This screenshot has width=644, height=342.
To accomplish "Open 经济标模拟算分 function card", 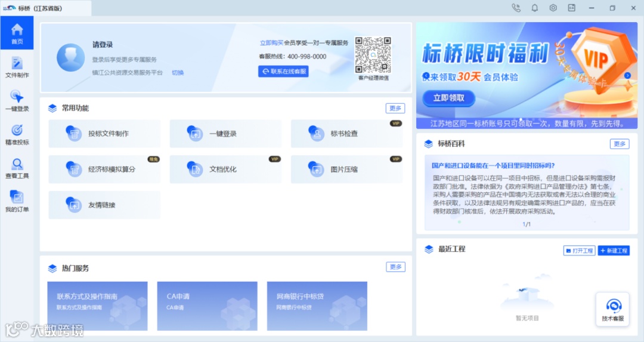I will click(104, 170).
